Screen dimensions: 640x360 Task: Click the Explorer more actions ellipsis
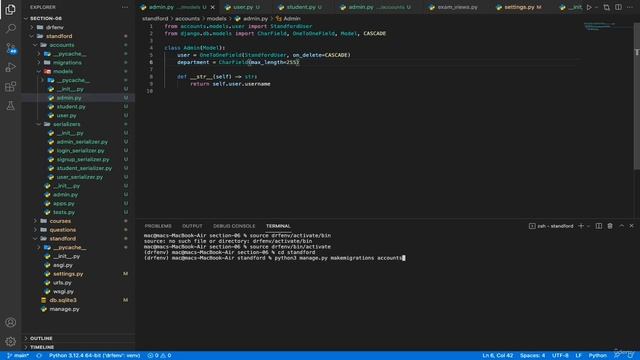(x=125, y=7)
